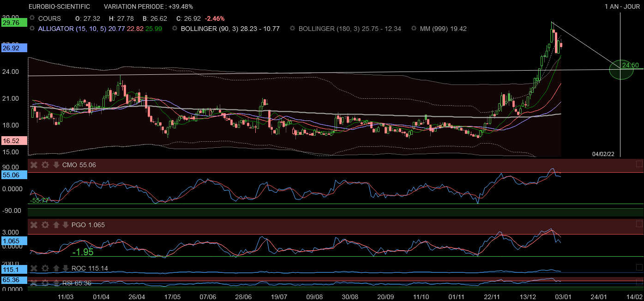Click the 24.60 target price label
This screenshot has width=644, height=301.
pos(630,65)
